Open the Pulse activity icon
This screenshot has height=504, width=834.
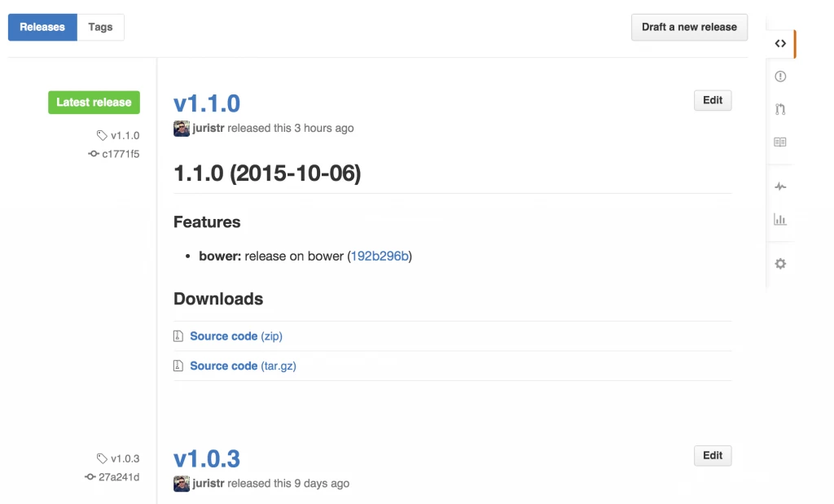pos(780,186)
